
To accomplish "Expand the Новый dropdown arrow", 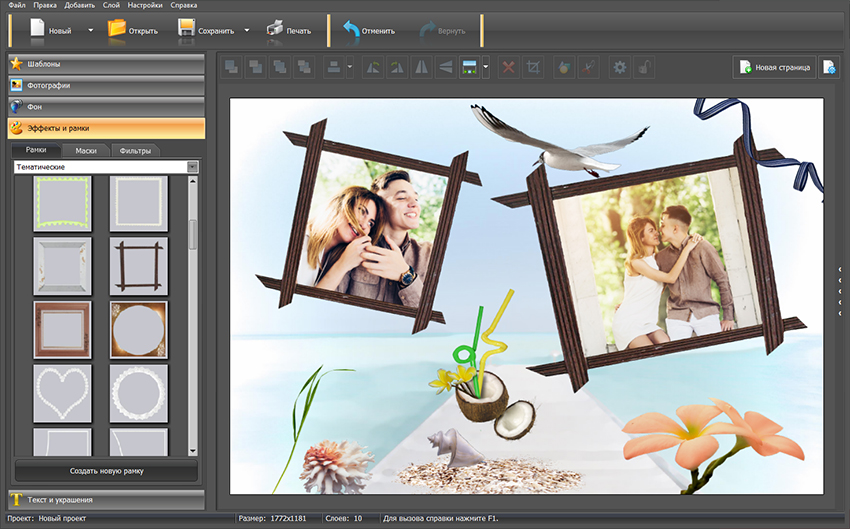I will [90, 30].
